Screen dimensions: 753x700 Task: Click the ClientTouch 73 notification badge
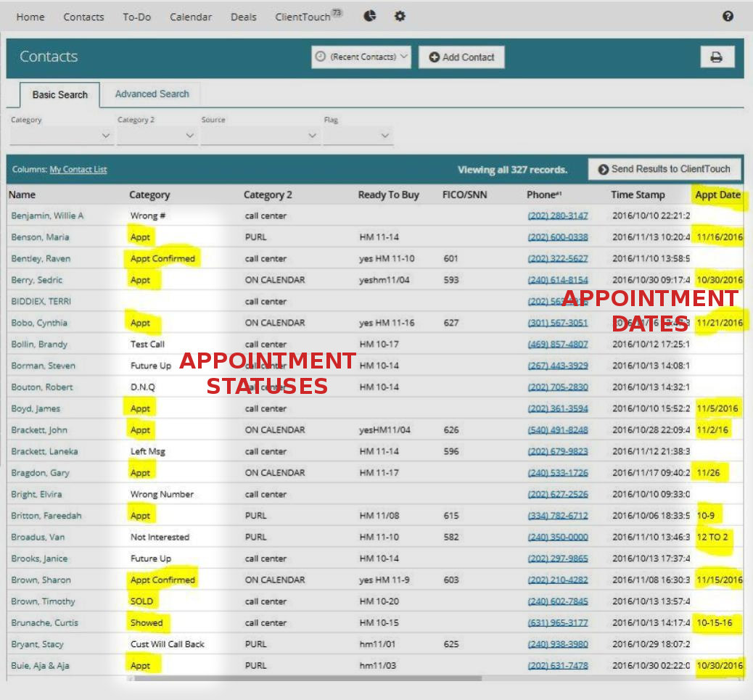point(337,13)
